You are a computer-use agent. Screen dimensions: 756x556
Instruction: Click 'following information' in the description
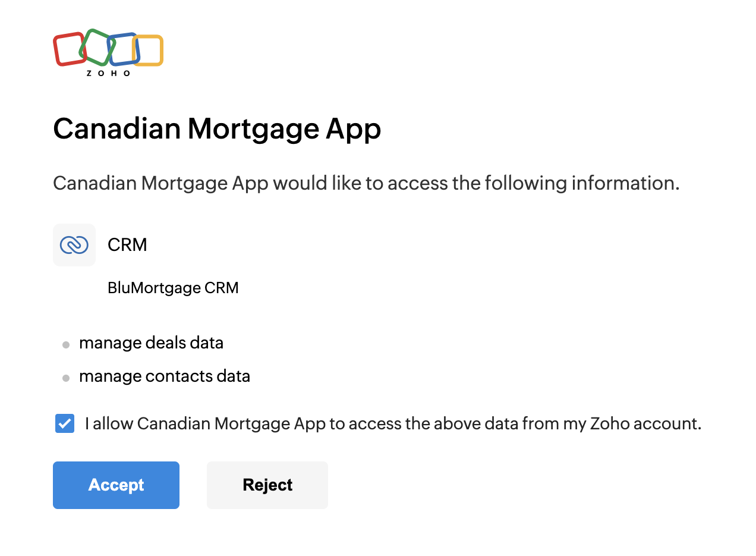pyautogui.click(x=581, y=183)
